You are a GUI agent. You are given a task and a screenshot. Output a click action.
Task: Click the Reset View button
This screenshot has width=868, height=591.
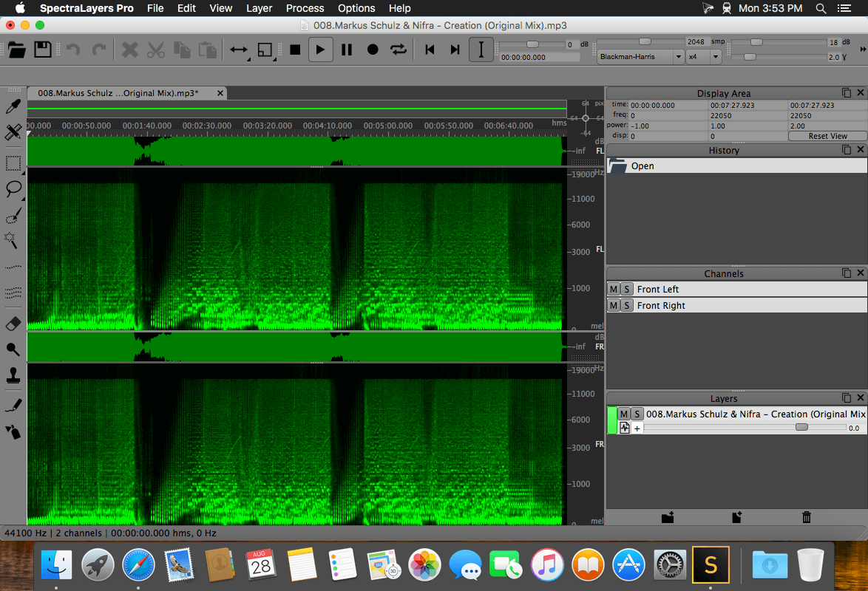pos(827,136)
